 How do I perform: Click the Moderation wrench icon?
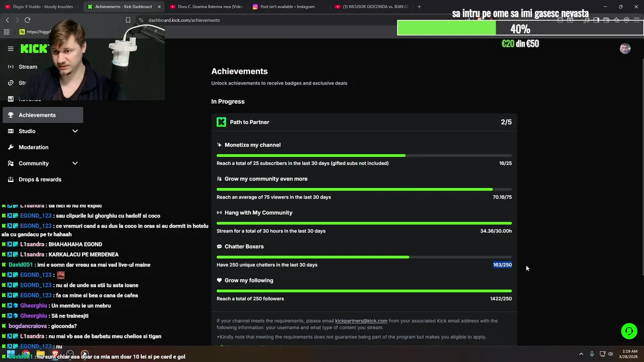tap(11, 147)
